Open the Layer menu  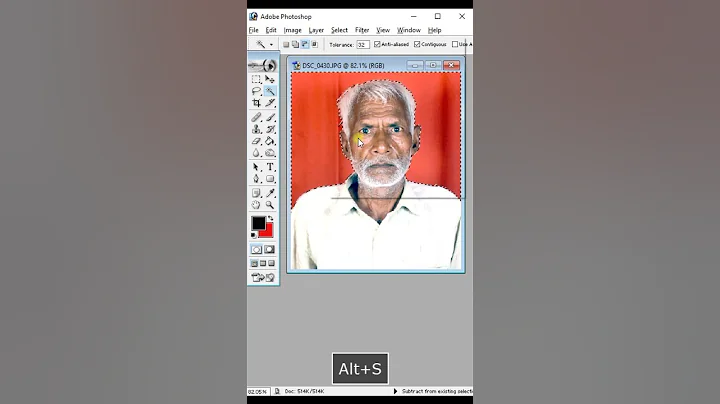(316, 30)
